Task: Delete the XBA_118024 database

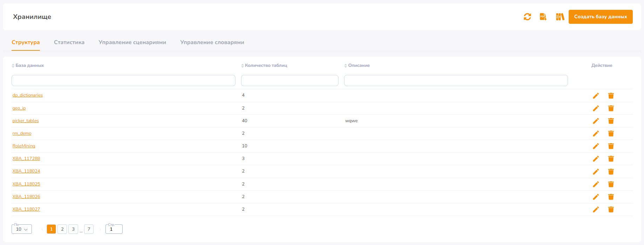Action: point(611,171)
